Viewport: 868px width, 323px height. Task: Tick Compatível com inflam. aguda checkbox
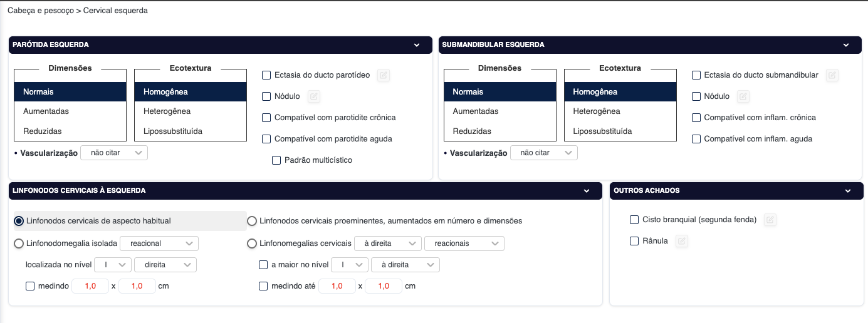696,139
